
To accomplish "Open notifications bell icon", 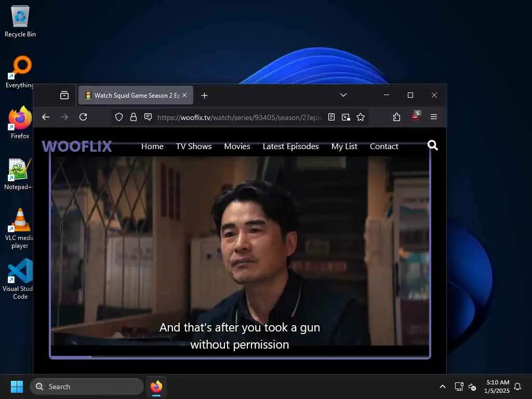I will (x=517, y=387).
